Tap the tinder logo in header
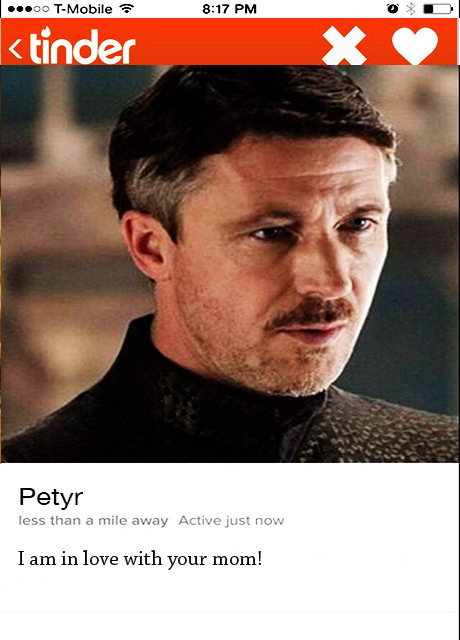This screenshot has height=640, width=460. pyautogui.click(x=82, y=46)
